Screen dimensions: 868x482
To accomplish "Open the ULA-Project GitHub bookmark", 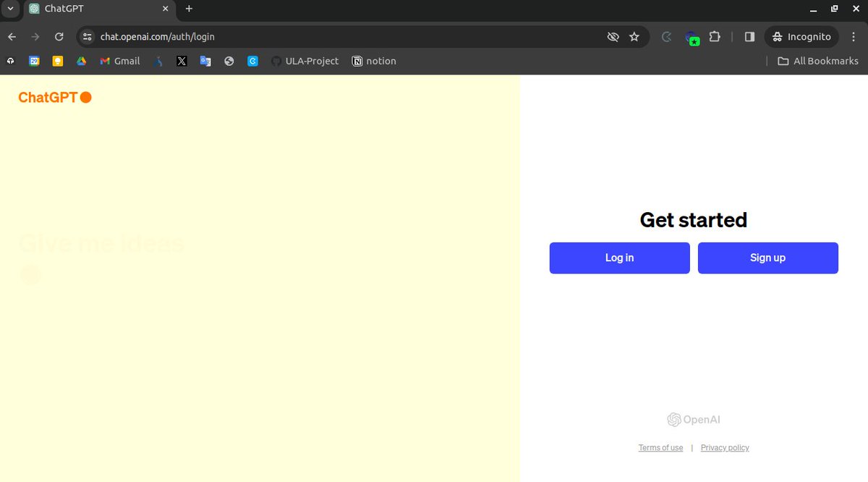I will tap(305, 61).
